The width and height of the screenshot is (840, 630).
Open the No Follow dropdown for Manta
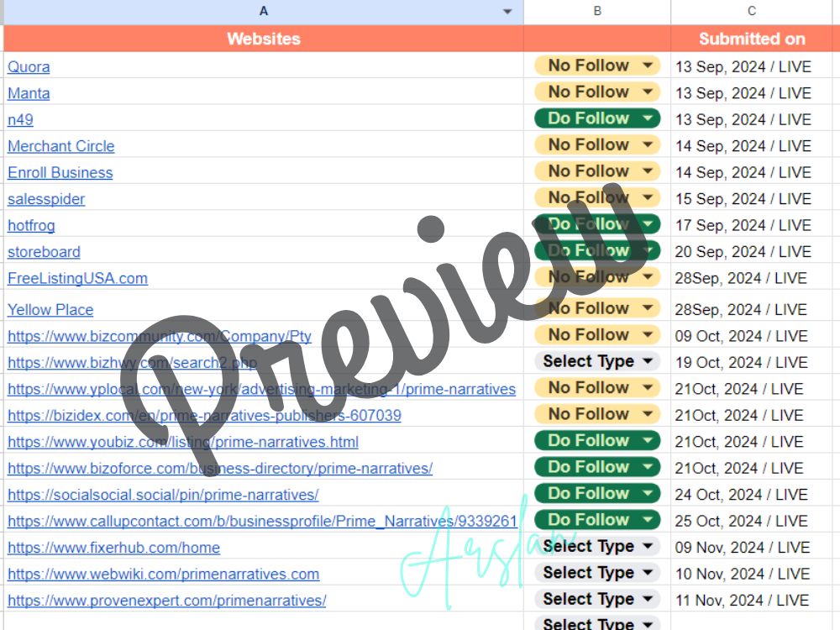(597, 92)
